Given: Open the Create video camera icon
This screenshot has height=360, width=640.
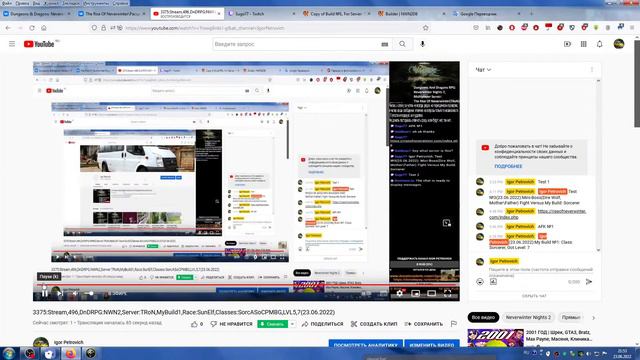Looking at the screenshot, I should pos(567,44).
